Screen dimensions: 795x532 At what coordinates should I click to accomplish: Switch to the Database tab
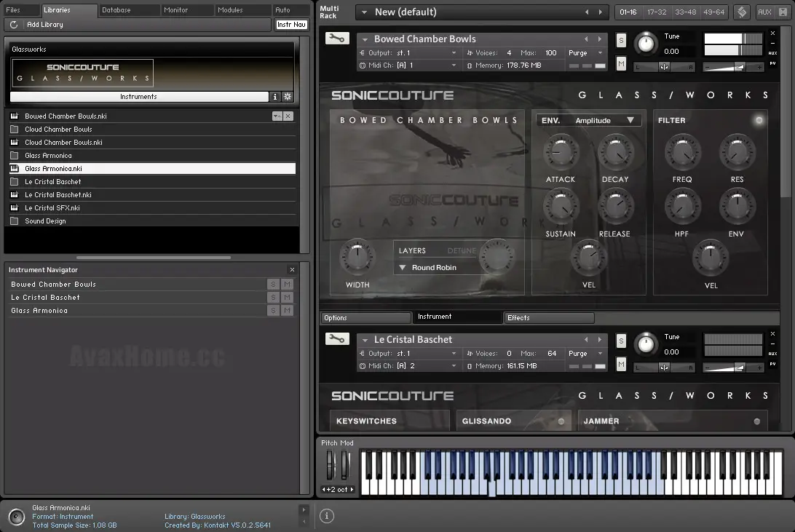tap(129, 10)
